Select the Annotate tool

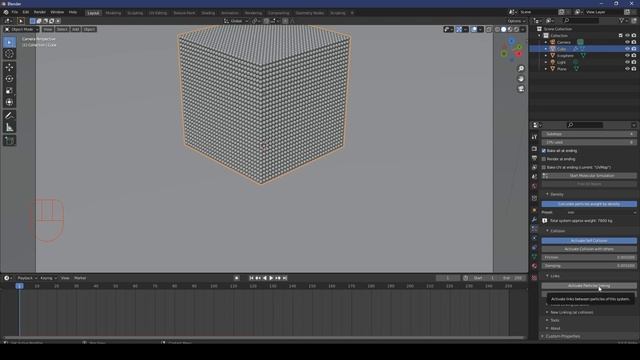click(x=9, y=116)
